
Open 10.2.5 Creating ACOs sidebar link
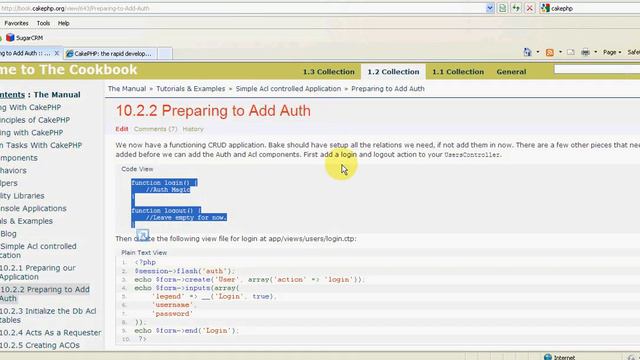pos(40,345)
